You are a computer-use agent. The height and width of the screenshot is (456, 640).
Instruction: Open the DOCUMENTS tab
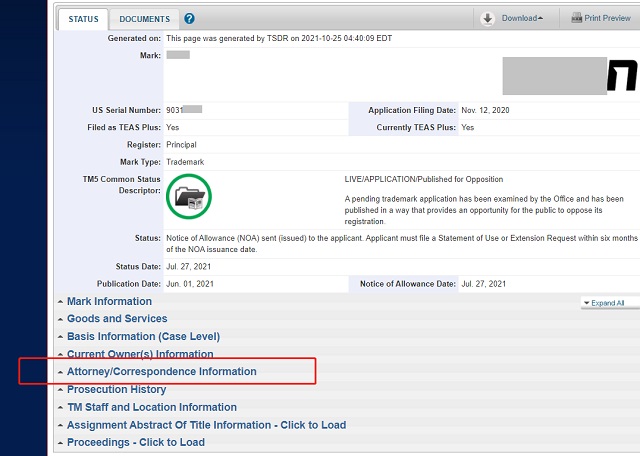click(x=144, y=19)
